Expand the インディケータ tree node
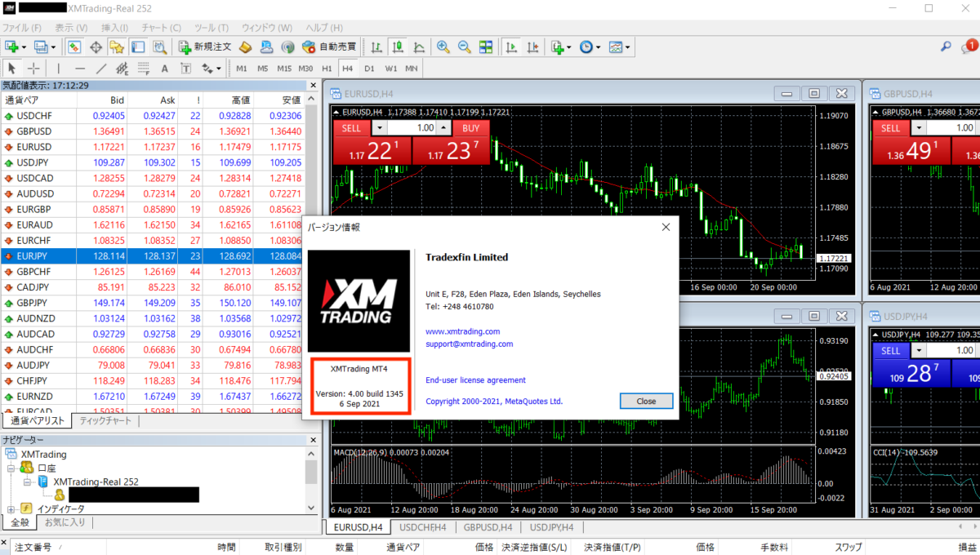Viewport: 980px width, 555px height. (x=12, y=508)
